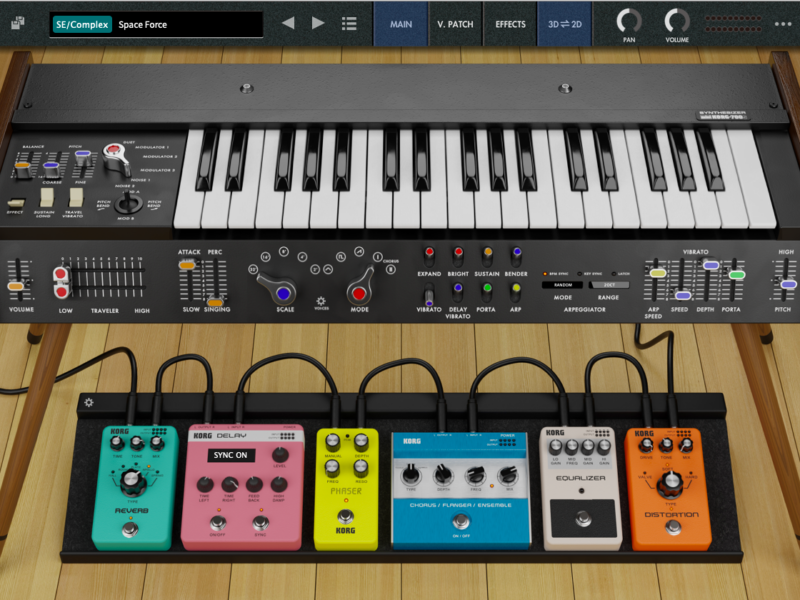Click the pitch bend joystick
The height and width of the screenshot is (600, 800).
tap(128, 203)
